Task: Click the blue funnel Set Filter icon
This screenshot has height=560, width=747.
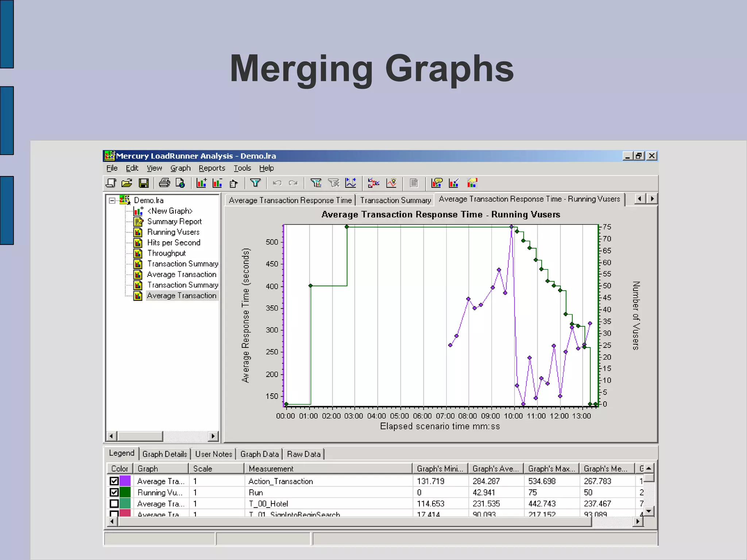Action: tap(255, 183)
